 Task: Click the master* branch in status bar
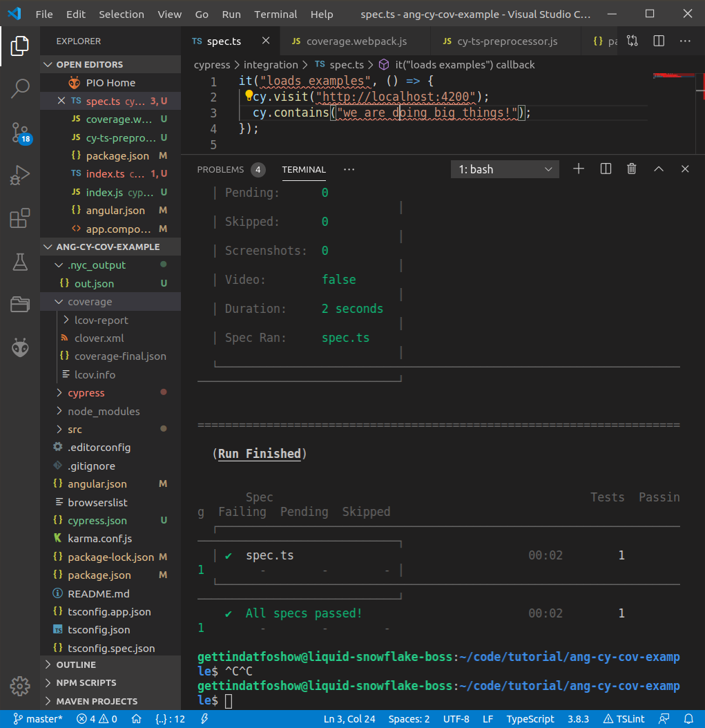click(x=38, y=719)
